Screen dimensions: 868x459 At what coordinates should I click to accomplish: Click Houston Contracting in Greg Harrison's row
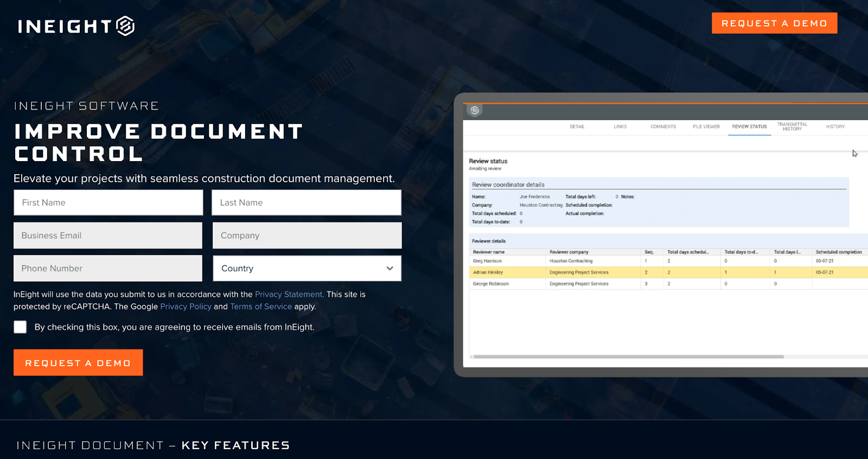(x=571, y=261)
